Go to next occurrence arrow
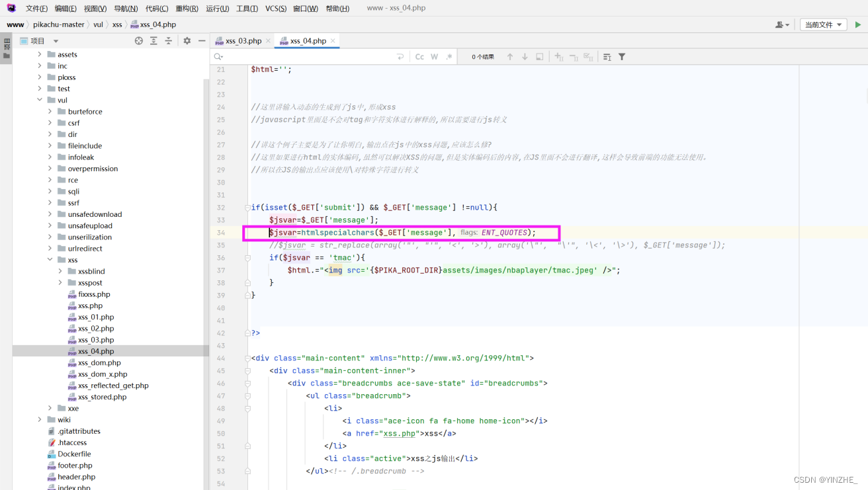Screen dimensions: 868x490 (525, 57)
